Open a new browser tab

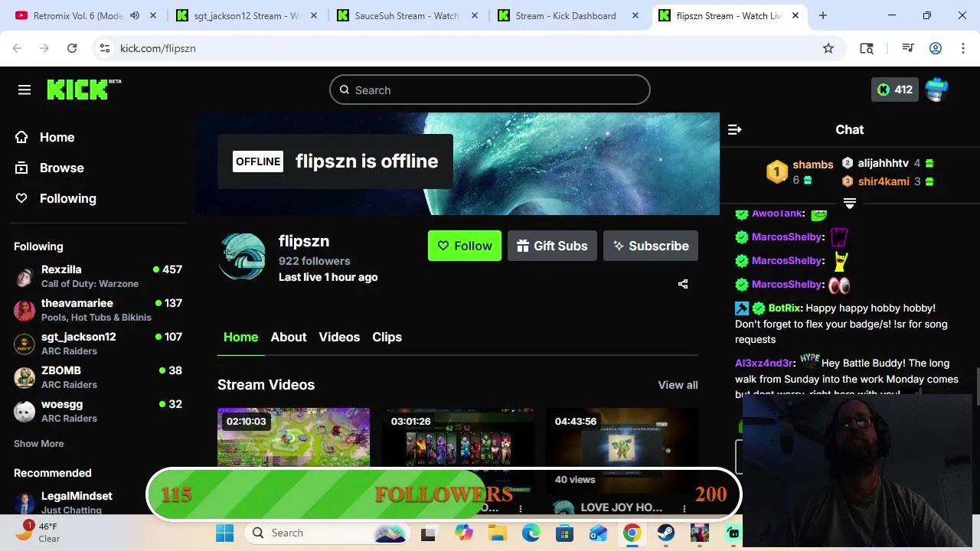pos(823,15)
